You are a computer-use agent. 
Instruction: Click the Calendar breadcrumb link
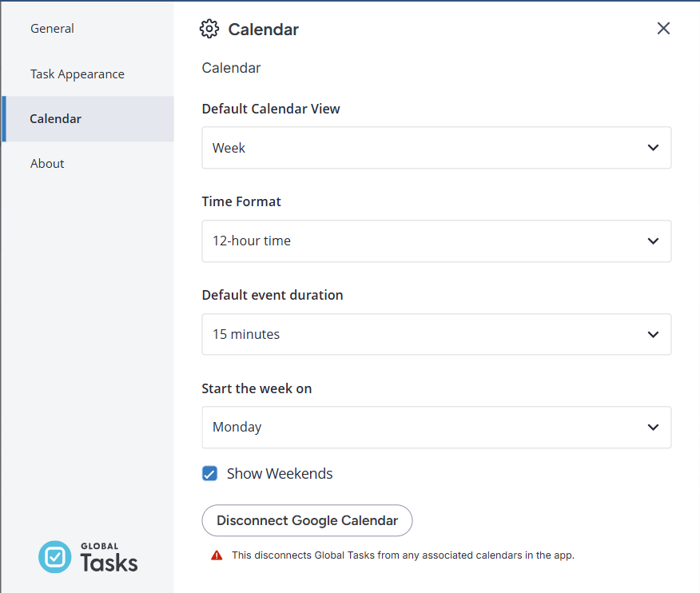pos(231,68)
